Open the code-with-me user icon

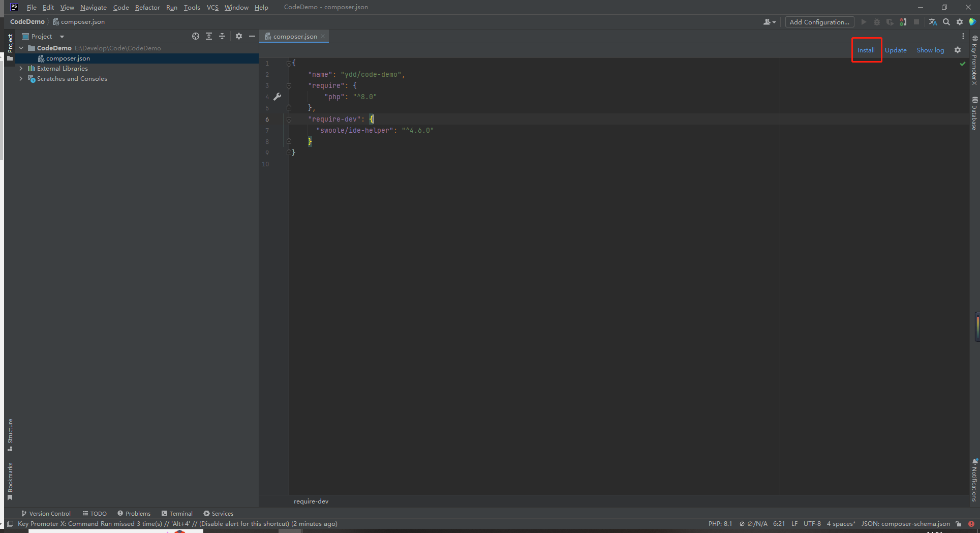click(x=770, y=22)
